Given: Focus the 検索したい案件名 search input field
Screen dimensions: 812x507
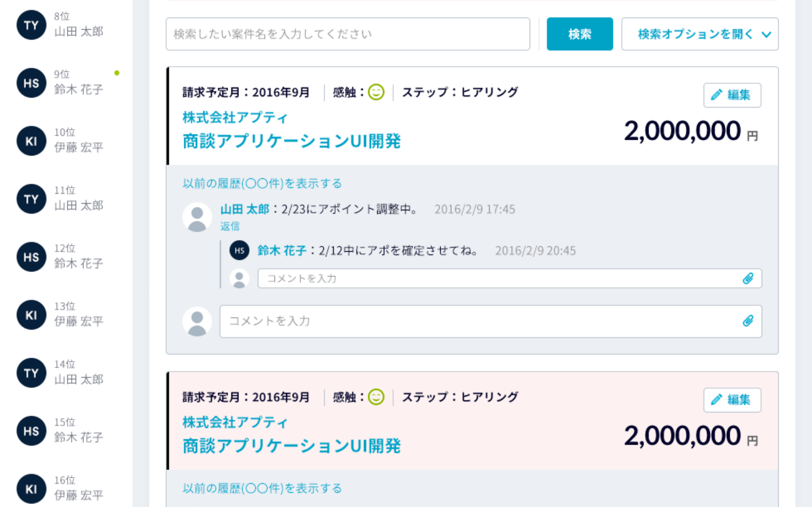Looking at the screenshot, I should pos(348,34).
